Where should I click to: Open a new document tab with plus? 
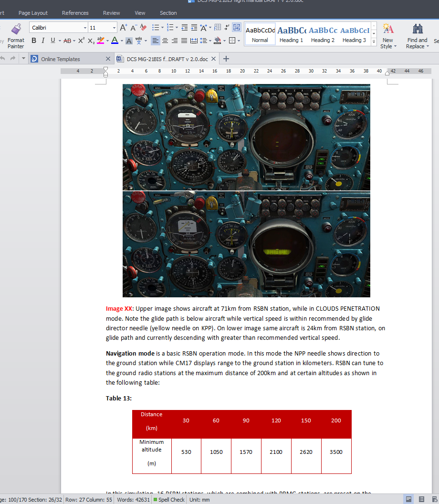(226, 59)
